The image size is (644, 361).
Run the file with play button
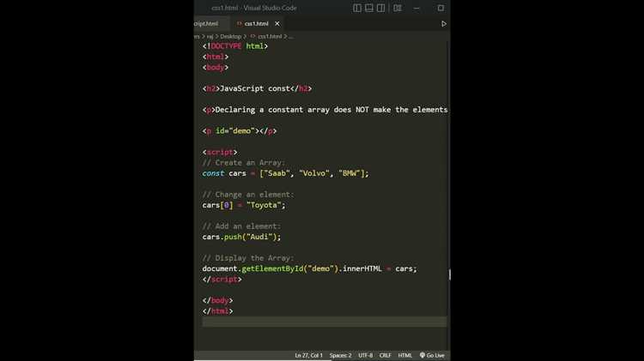[x=444, y=24]
